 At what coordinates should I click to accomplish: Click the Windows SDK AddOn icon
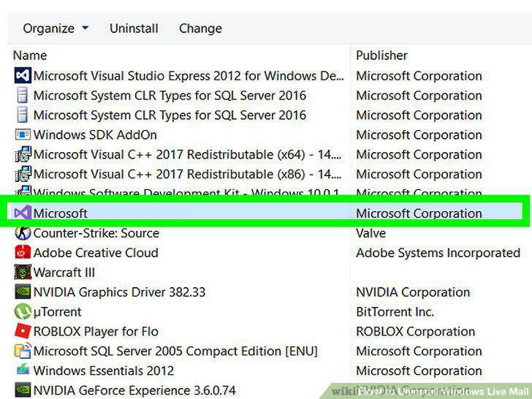point(23,134)
